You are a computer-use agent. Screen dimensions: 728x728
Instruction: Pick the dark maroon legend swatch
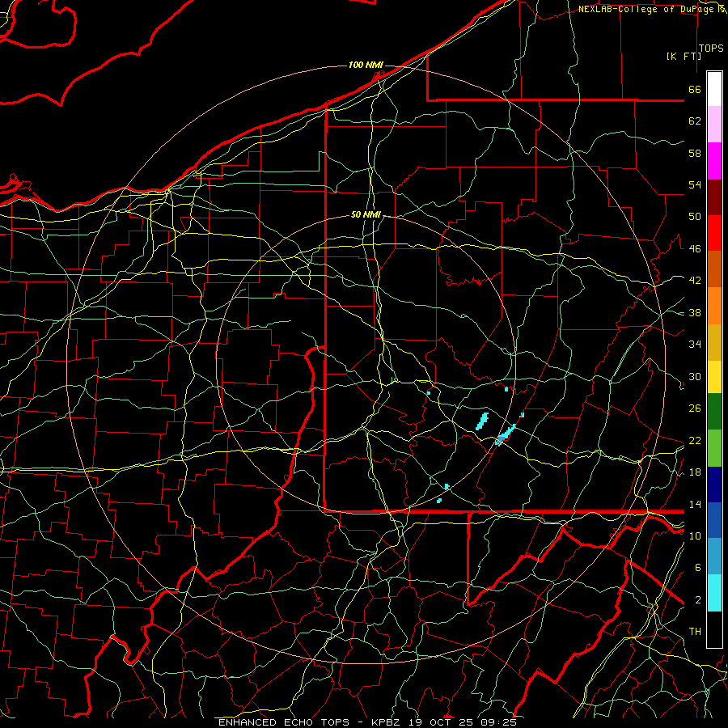(714, 197)
